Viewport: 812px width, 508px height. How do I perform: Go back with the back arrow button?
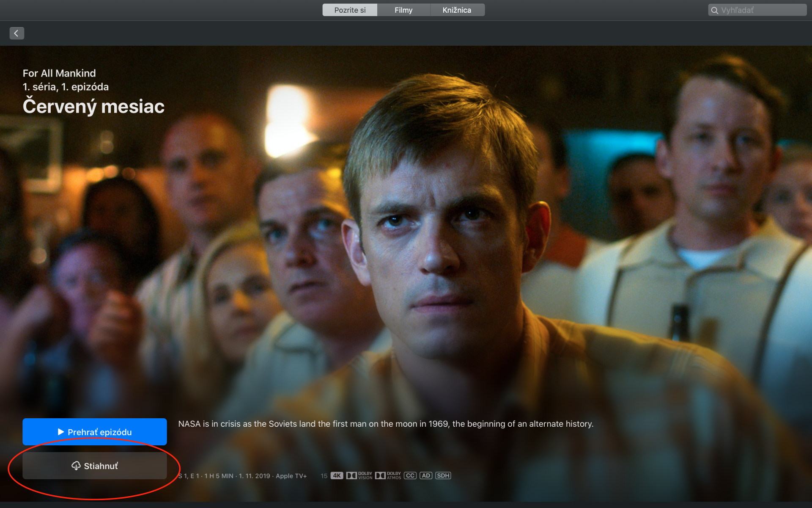[16, 33]
